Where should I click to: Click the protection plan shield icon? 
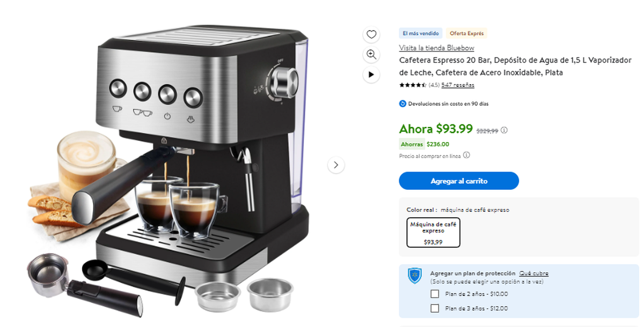(415, 276)
